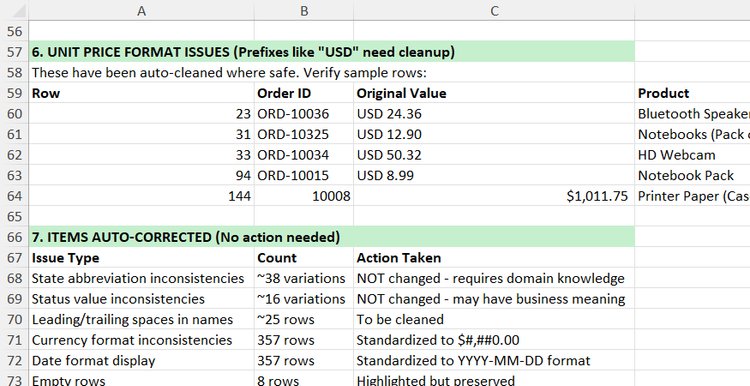The width and height of the screenshot is (750, 386).
Task: Click the ORD-10325 cell
Action: click(304, 134)
